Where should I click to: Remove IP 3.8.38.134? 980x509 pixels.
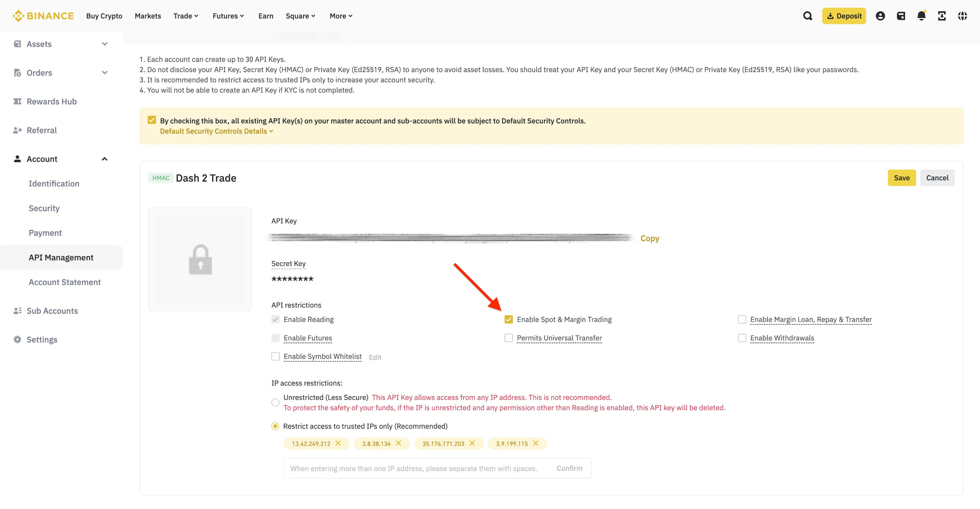point(398,443)
